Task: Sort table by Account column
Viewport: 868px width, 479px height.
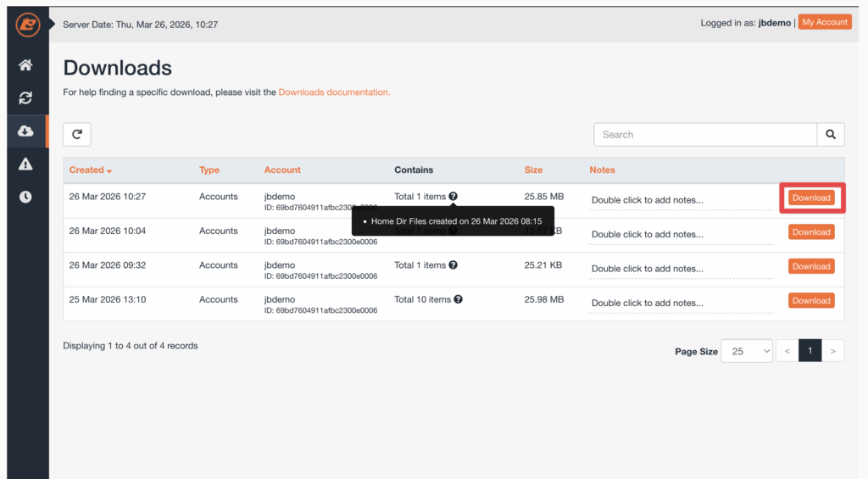Action: 282,170
